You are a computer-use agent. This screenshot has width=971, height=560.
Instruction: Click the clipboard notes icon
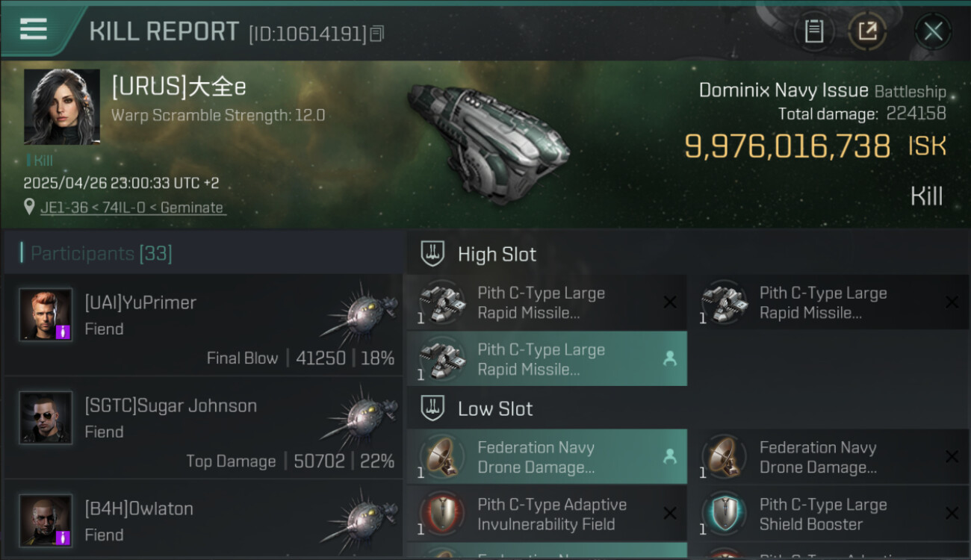[x=813, y=31]
